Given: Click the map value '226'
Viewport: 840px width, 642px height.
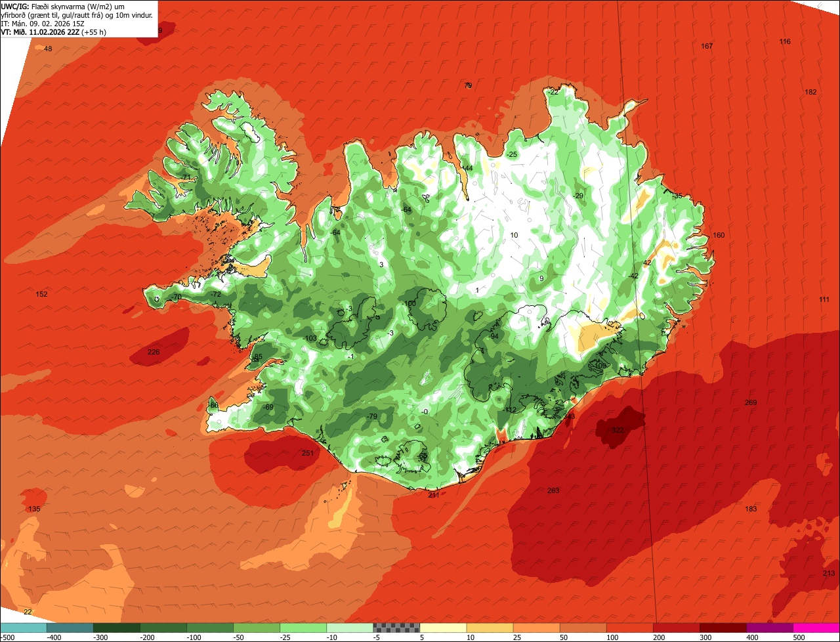Looking at the screenshot, I should pyautogui.click(x=154, y=353).
